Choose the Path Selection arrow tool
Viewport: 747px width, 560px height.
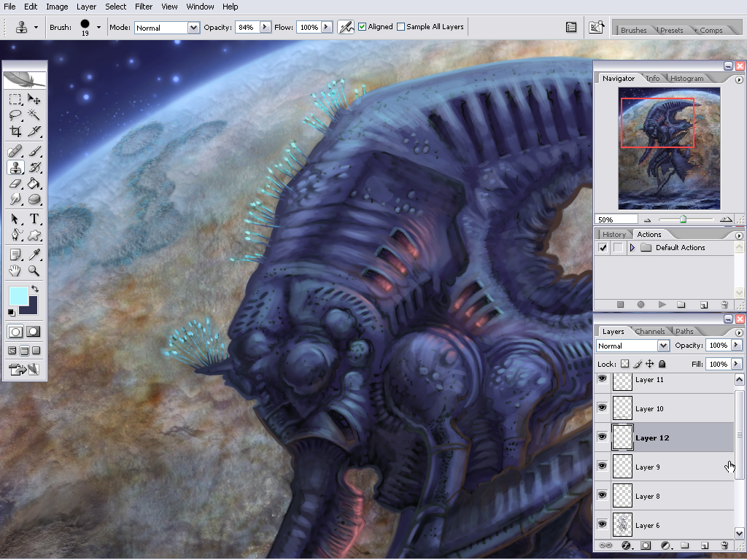coord(15,219)
